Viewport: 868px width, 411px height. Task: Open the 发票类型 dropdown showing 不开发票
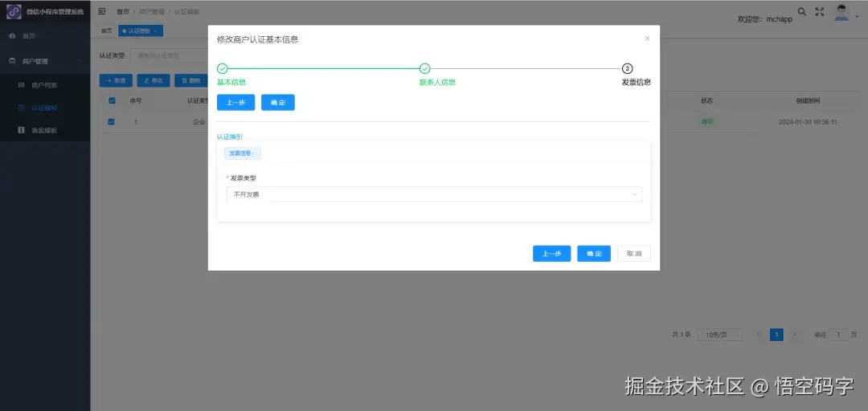click(x=435, y=194)
